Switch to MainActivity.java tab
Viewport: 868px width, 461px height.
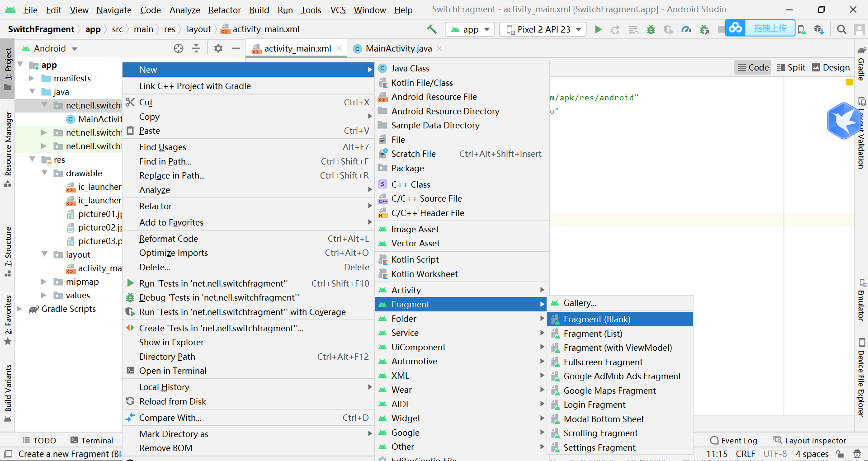tap(399, 48)
